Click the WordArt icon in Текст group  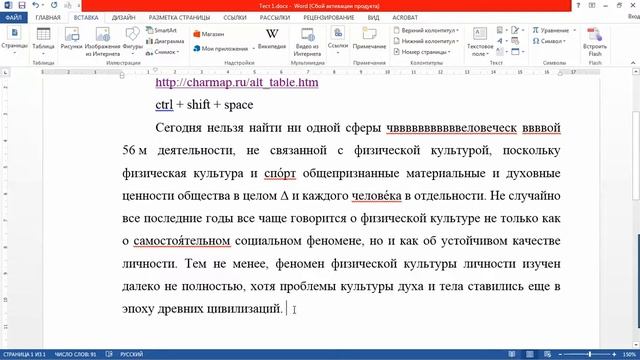click(x=501, y=41)
